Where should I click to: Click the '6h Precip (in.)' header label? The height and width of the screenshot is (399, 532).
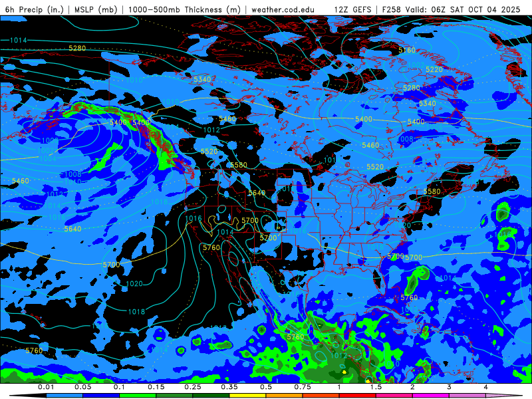(35, 9)
